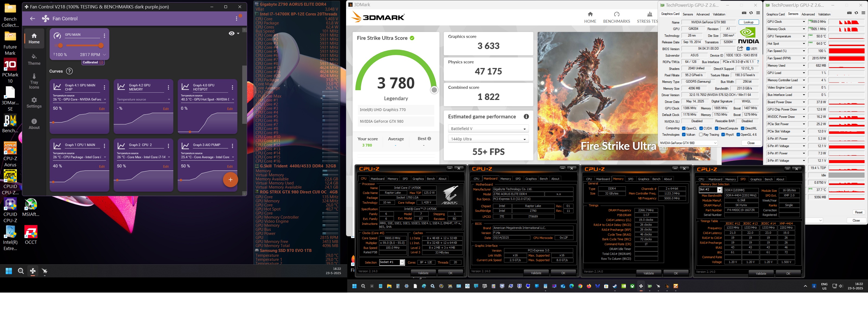
Task: Open Board Power Draw sensor dropdown
Action: [x=804, y=102]
